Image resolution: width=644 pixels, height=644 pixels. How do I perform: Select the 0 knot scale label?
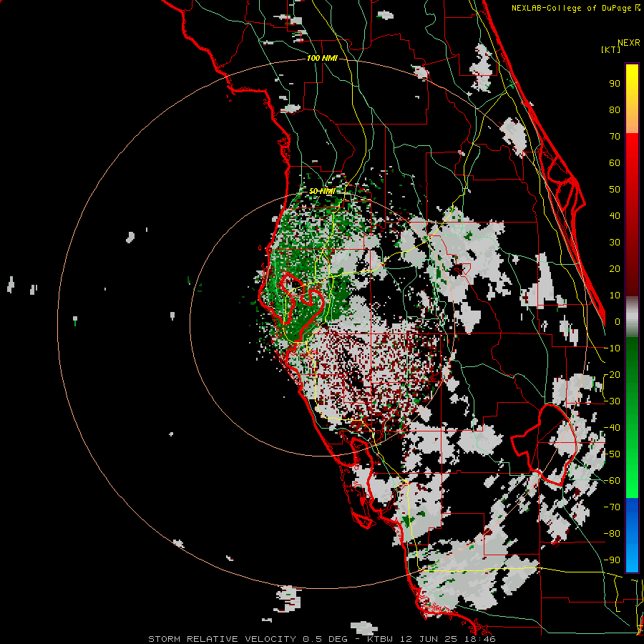[618, 322]
